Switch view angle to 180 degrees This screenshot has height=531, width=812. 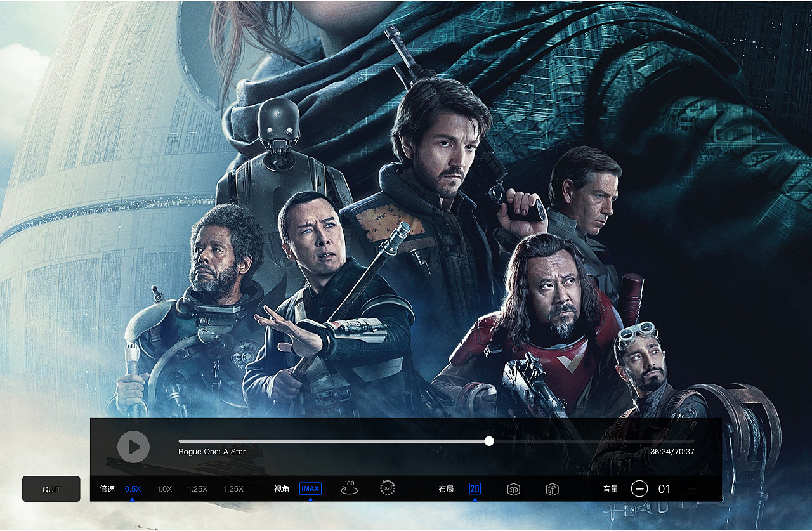349,488
